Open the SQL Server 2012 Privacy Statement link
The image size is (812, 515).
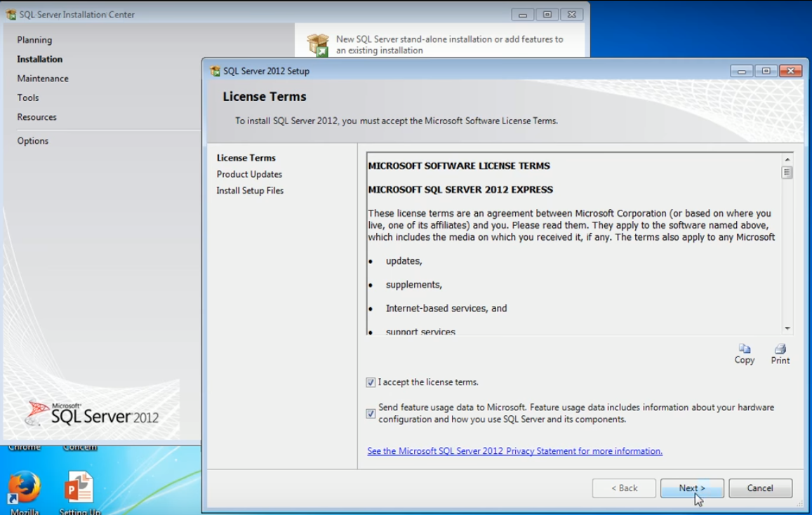(514, 451)
